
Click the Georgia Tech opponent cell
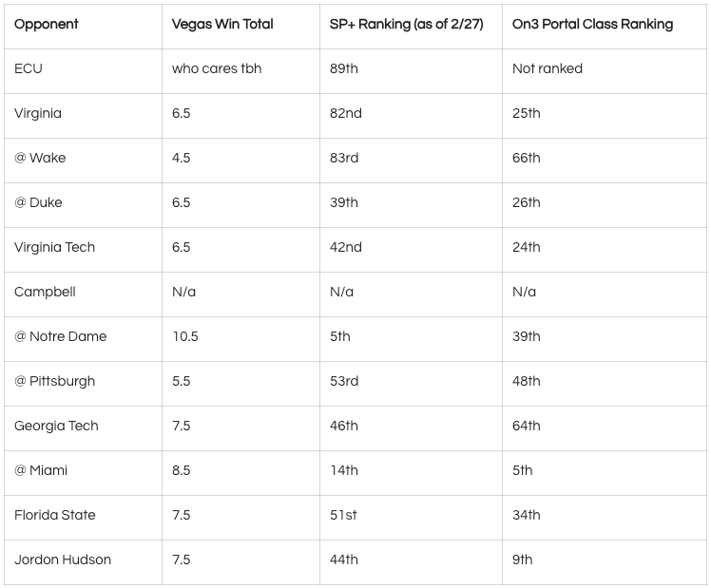point(83,428)
